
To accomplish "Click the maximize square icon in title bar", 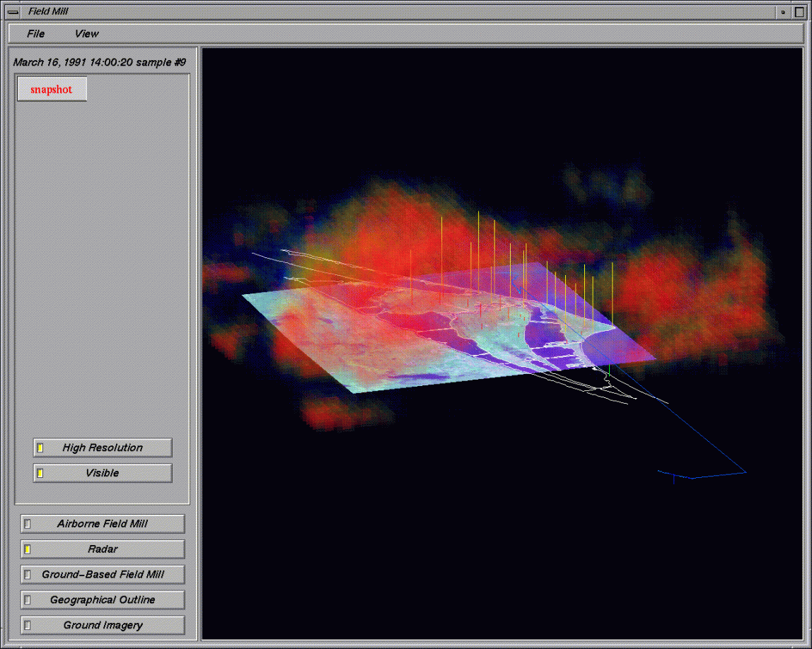I will pos(799,11).
